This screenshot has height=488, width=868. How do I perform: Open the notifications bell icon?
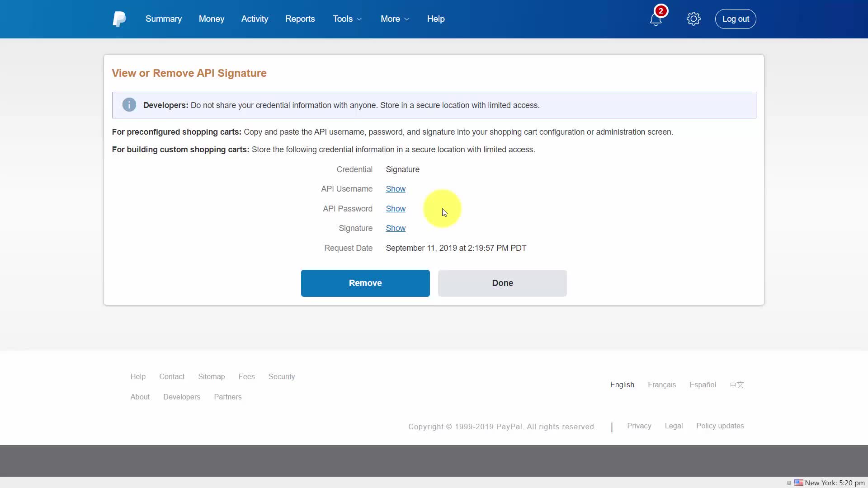click(x=656, y=19)
